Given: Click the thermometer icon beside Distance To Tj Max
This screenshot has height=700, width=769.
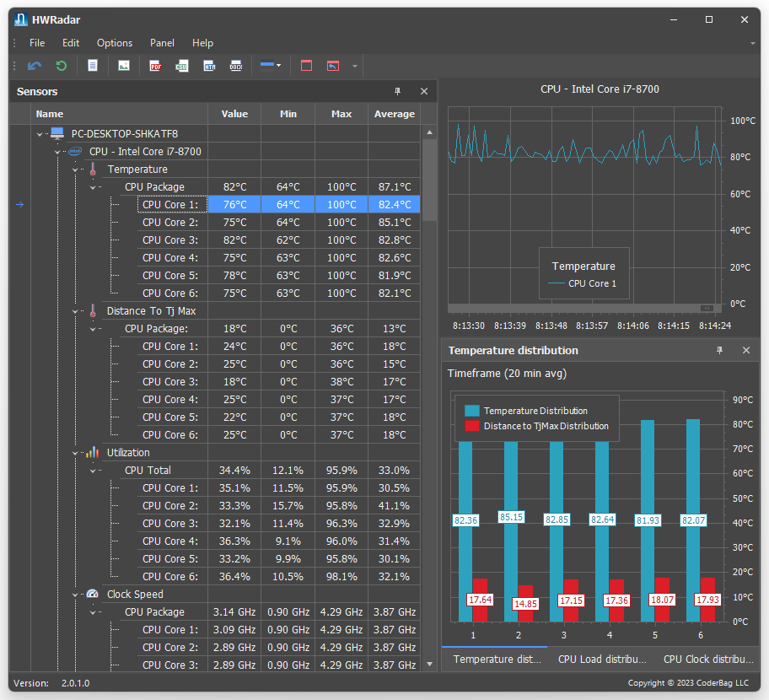Looking at the screenshot, I should click(93, 310).
